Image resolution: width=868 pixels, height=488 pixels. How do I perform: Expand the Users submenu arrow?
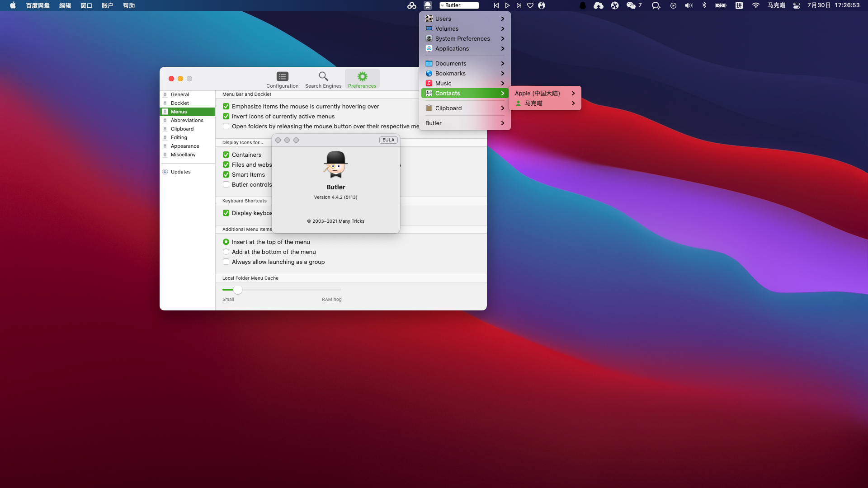coord(503,19)
